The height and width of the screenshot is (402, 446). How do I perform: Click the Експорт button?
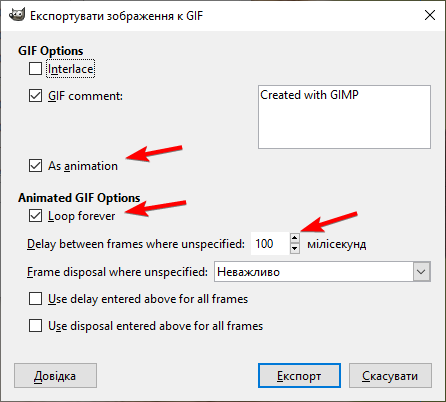299,376
